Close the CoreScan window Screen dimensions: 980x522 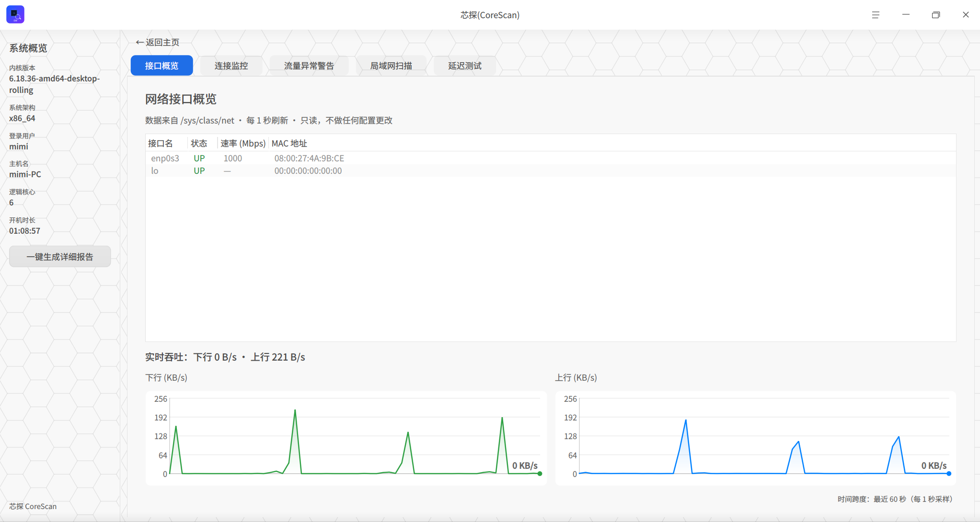[x=966, y=15]
